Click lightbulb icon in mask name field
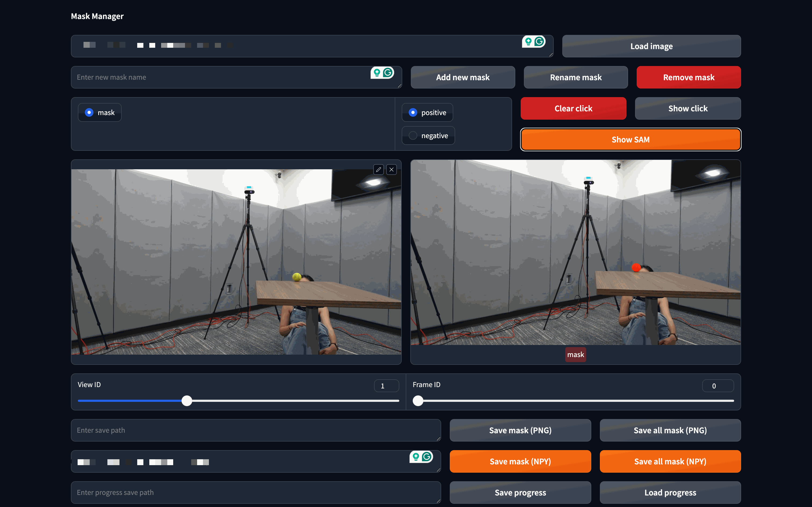Viewport: 812px width, 507px height. (377, 73)
